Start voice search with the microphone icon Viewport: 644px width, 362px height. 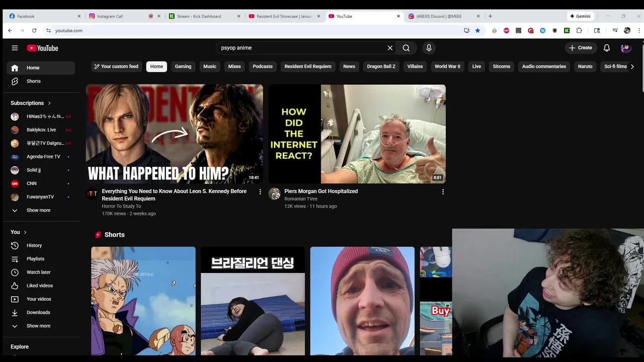coord(429,48)
